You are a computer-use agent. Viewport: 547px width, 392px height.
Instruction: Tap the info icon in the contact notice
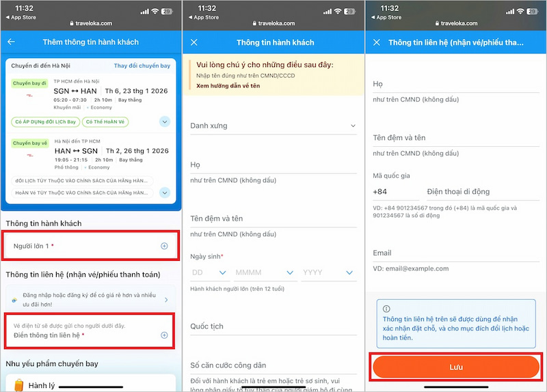(x=386, y=309)
